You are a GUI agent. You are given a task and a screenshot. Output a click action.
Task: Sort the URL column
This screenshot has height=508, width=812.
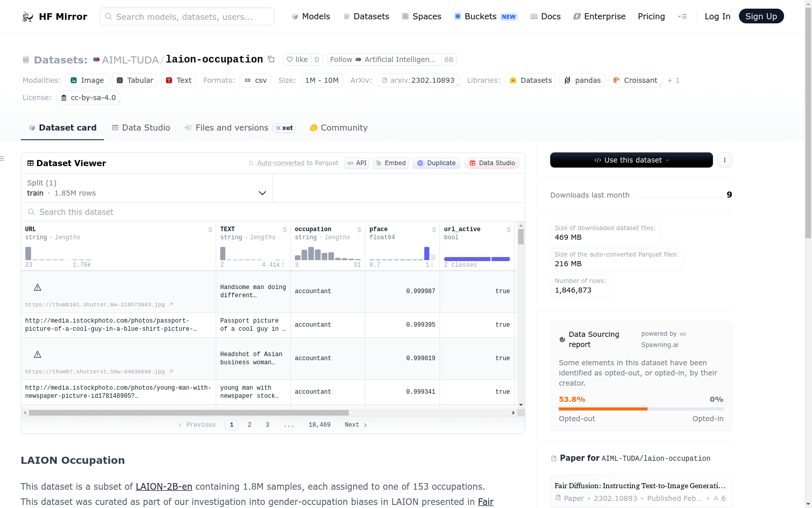click(210, 230)
